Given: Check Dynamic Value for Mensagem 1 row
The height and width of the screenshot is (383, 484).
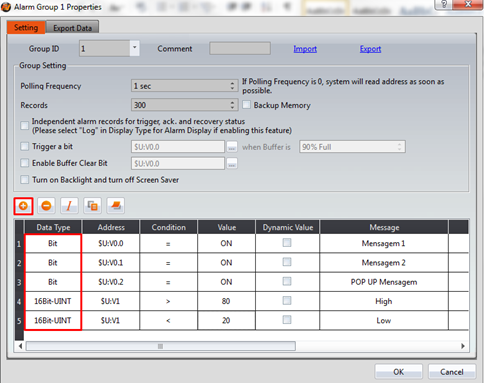Looking at the screenshot, I should [287, 243].
